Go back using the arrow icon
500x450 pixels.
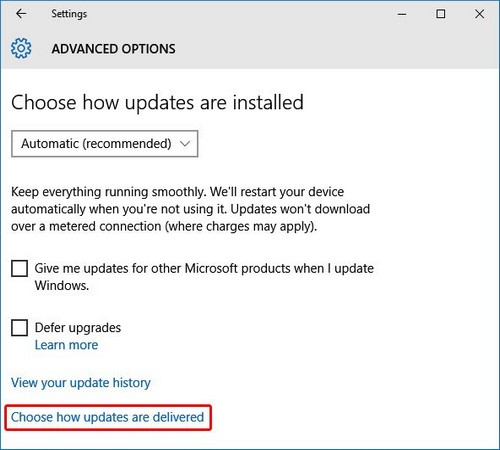coord(21,14)
